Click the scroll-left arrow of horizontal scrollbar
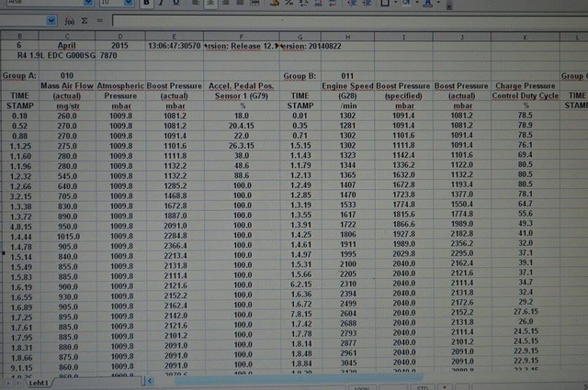 click(x=150, y=382)
